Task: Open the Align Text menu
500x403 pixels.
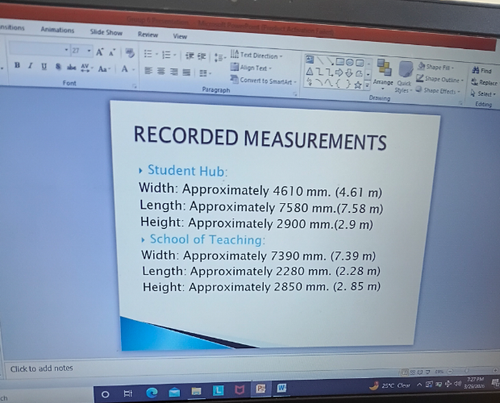Action: [251, 68]
